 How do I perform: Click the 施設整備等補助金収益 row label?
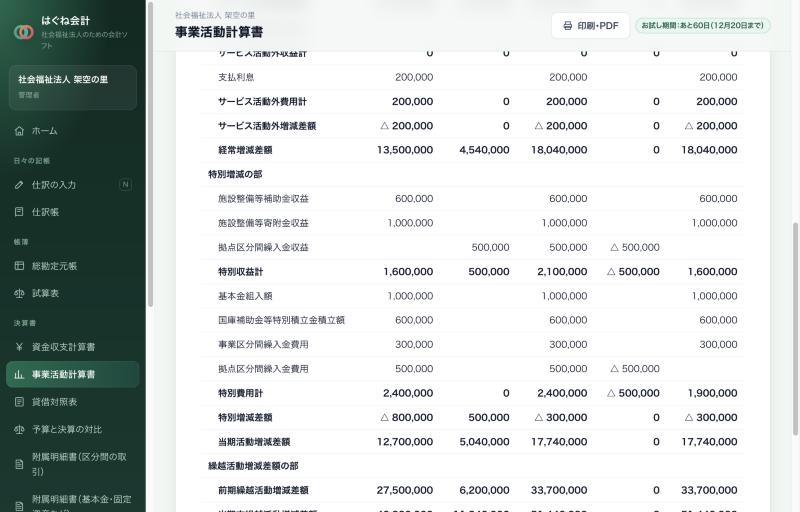click(x=263, y=199)
